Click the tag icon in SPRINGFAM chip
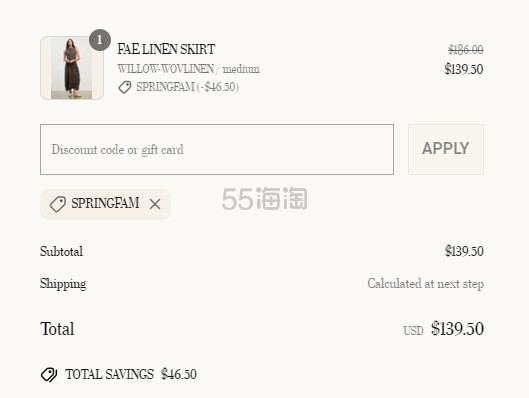Viewport: 529px width, 398px height. click(x=58, y=204)
